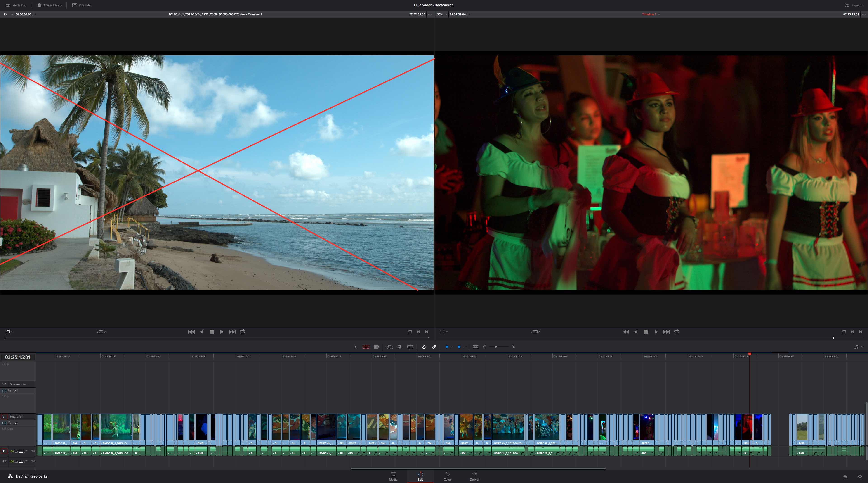Mark out point in source viewer
868x483 pixels.
pyautogui.click(x=427, y=332)
